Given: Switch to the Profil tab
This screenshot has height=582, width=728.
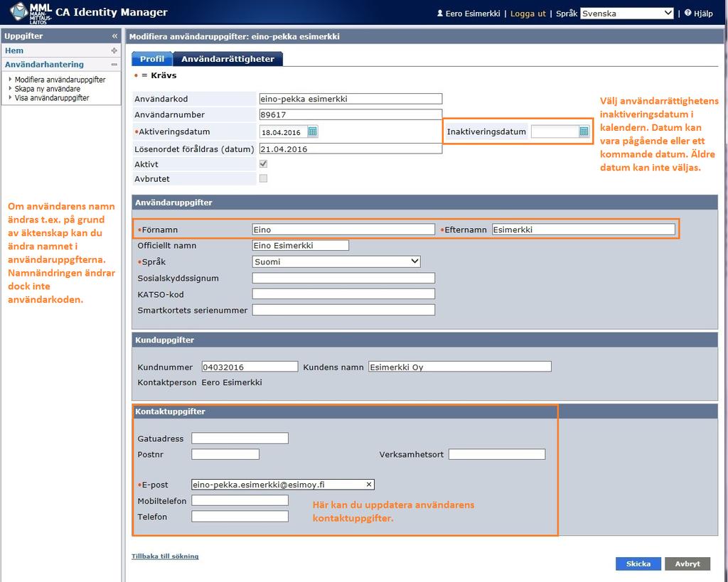Looking at the screenshot, I should [x=152, y=59].
